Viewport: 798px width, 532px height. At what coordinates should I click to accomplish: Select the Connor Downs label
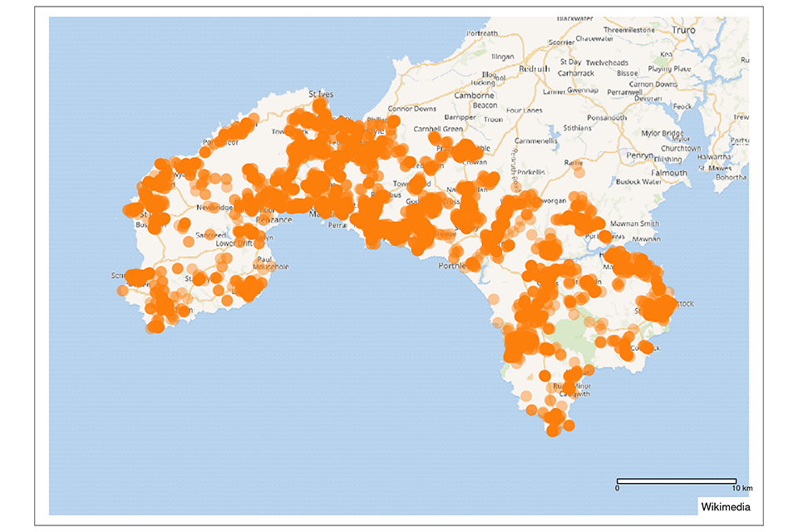[x=412, y=109]
